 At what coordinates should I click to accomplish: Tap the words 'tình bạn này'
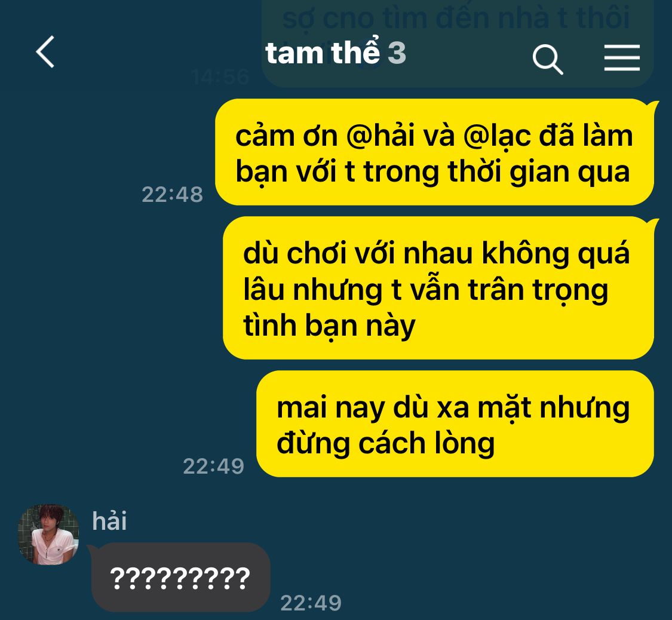[x=329, y=326]
